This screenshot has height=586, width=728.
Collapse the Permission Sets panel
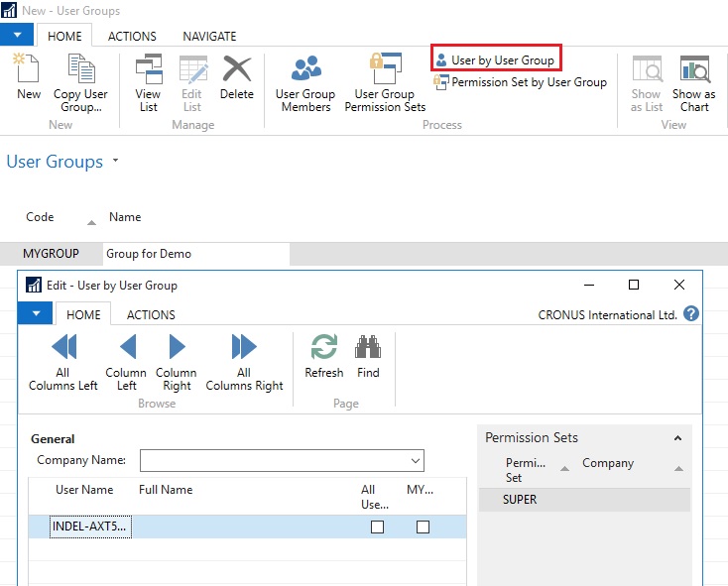point(678,438)
